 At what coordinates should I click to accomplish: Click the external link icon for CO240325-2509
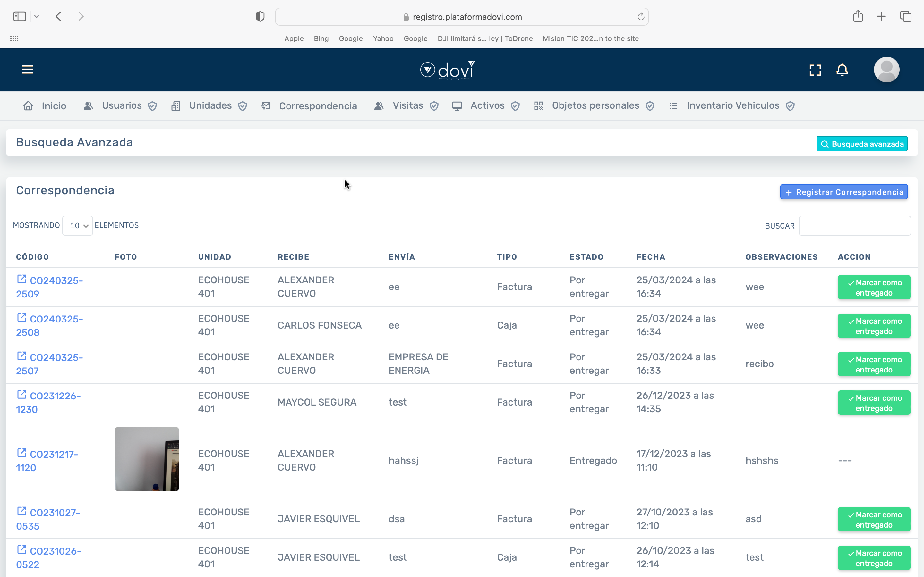click(22, 279)
